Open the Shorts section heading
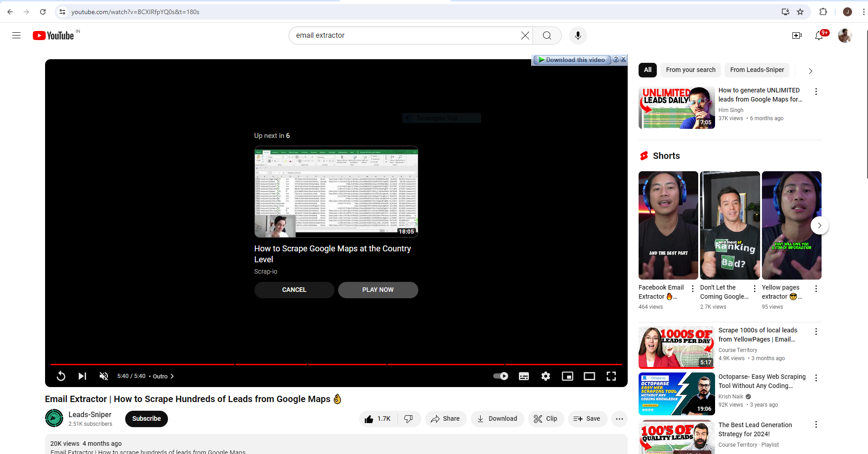868x454 pixels. (x=666, y=156)
